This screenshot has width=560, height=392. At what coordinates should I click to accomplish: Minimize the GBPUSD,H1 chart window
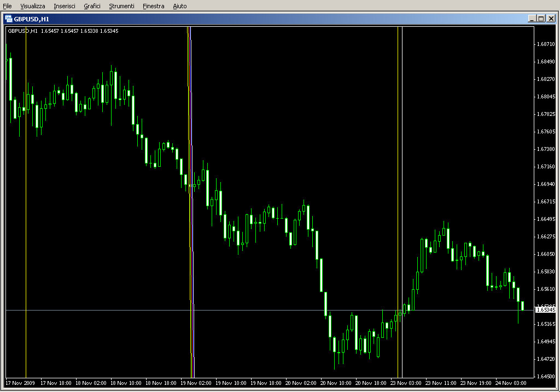pos(532,19)
